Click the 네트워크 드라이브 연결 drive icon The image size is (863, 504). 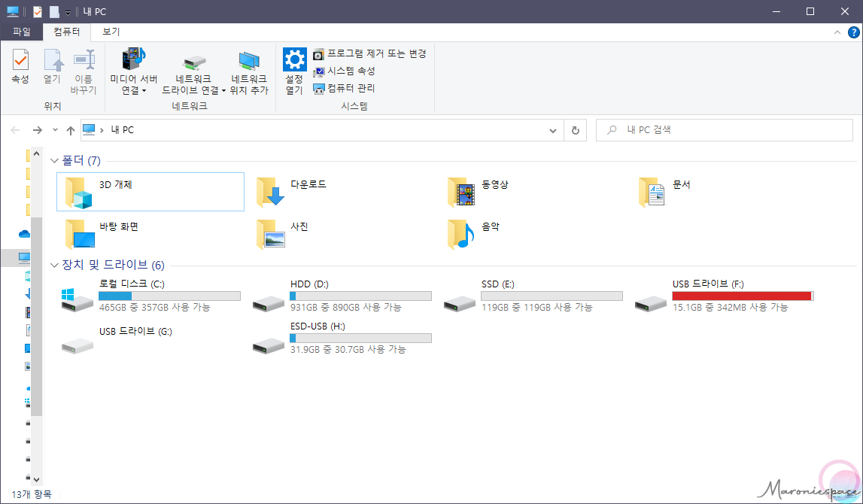coord(193,62)
